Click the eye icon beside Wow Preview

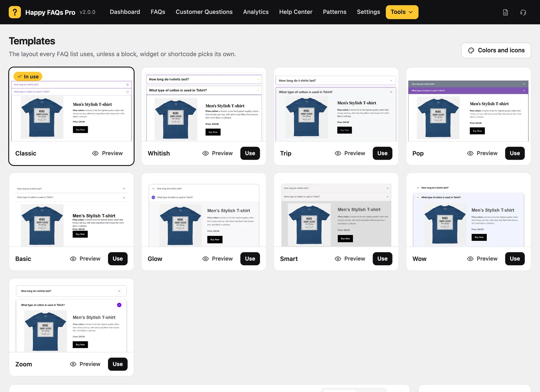coord(470,259)
